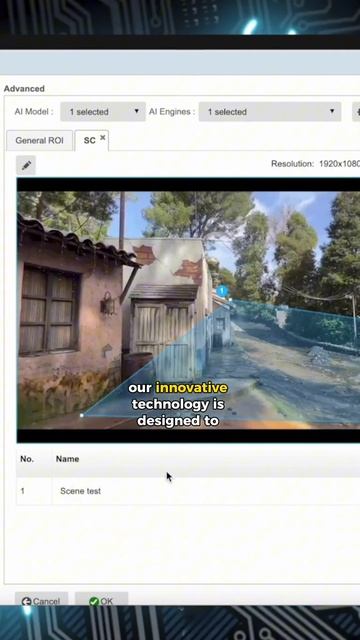The width and height of the screenshot is (360, 640).
Task: Select the SC tab
Action: [x=89, y=140]
